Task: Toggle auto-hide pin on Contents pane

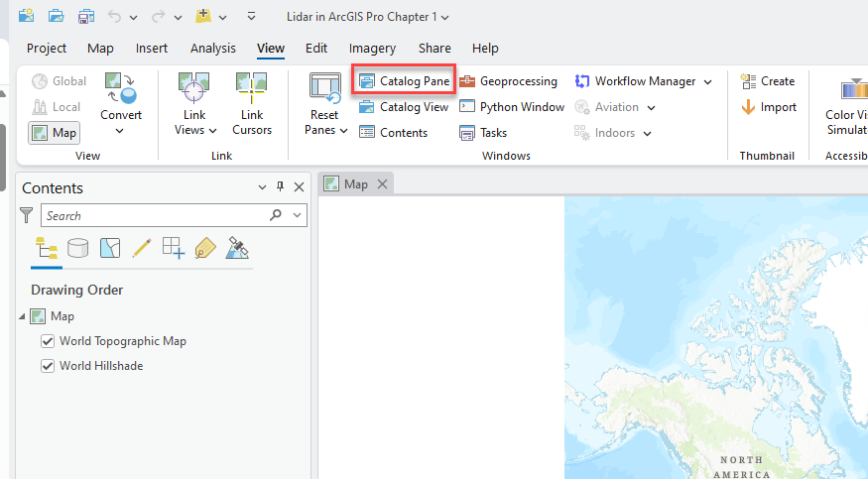Action: (x=280, y=187)
